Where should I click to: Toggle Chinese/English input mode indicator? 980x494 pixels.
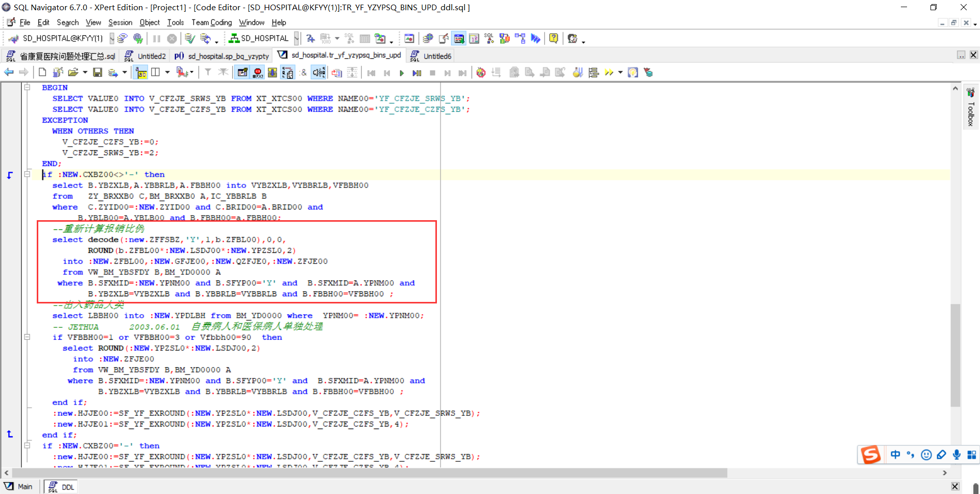(x=895, y=455)
